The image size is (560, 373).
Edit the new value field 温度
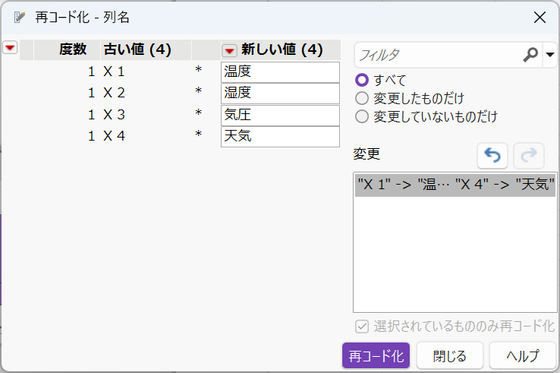click(x=280, y=72)
